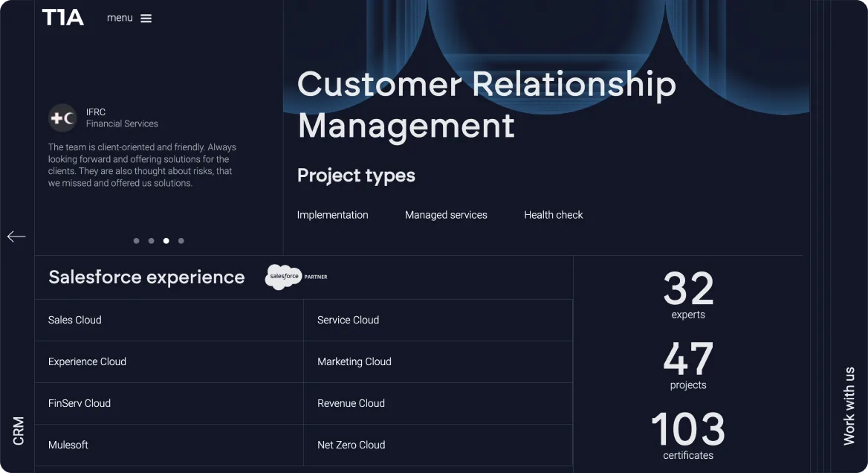Select the first testimonial dot

pos(136,241)
